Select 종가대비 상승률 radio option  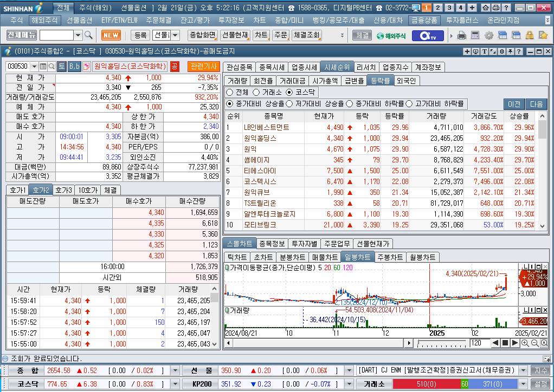[x=230, y=104]
